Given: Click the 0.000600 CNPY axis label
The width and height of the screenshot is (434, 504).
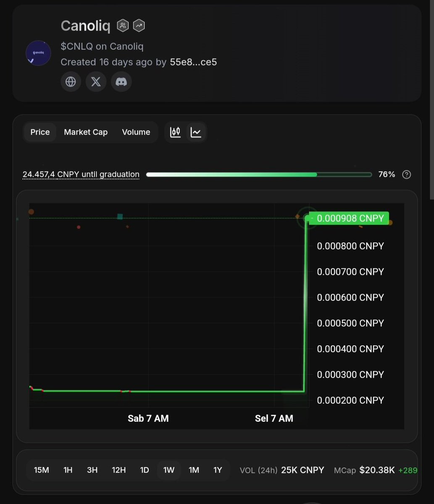Looking at the screenshot, I should [x=350, y=297].
